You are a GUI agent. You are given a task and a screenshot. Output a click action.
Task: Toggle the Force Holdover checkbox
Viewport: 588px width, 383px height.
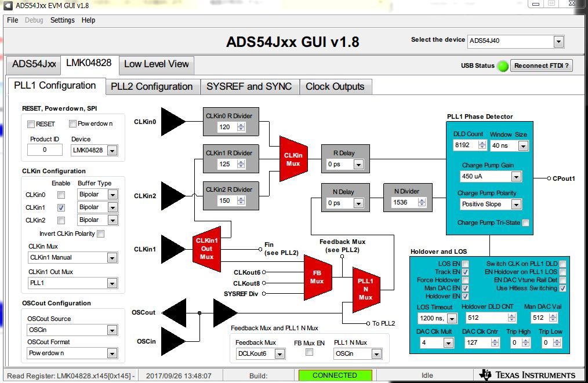tap(466, 280)
